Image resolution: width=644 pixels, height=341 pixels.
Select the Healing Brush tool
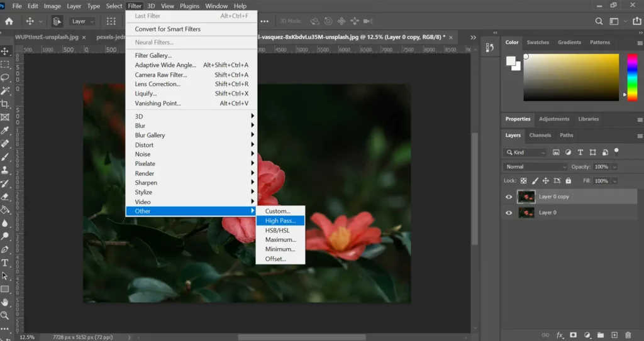5,144
